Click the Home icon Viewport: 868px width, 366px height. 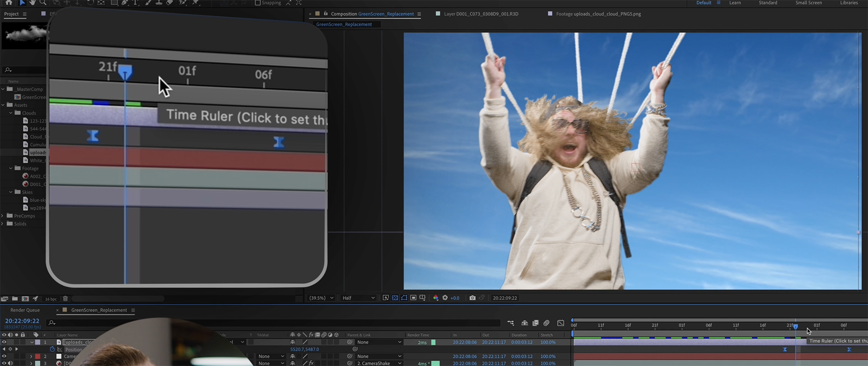[x=9, y=2]
